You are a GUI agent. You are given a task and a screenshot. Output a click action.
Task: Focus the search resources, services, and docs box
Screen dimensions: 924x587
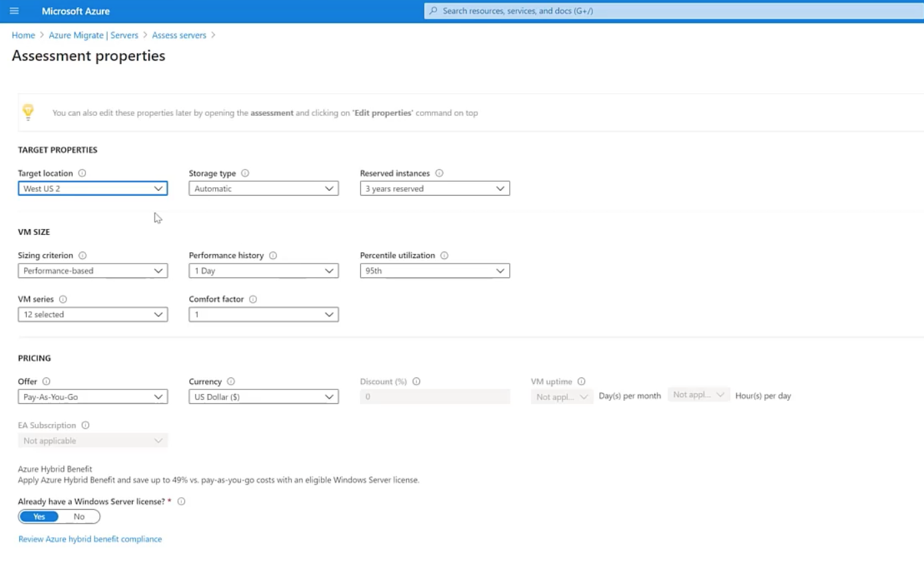pos(674,11)
